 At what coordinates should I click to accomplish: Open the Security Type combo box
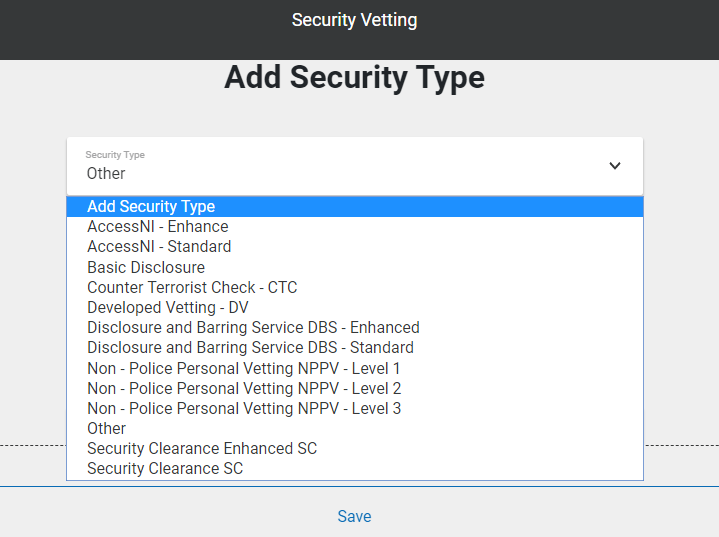pos(354,166)
